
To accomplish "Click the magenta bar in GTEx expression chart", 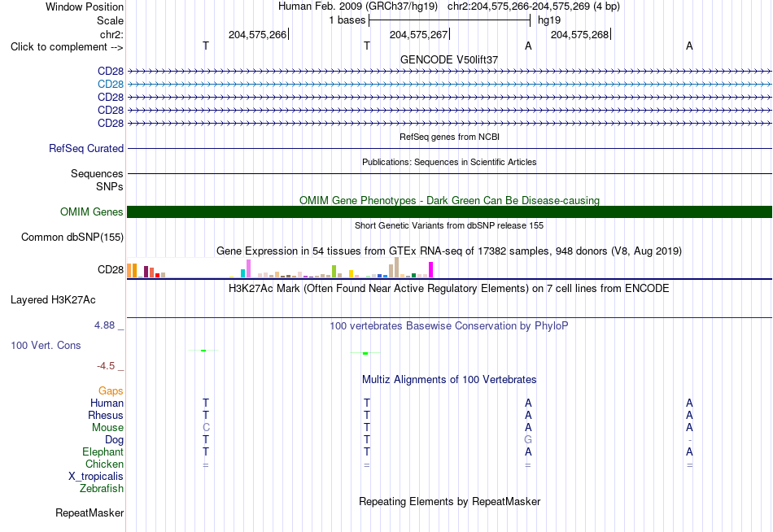I will pyautogui.click(x=431, y=270).
